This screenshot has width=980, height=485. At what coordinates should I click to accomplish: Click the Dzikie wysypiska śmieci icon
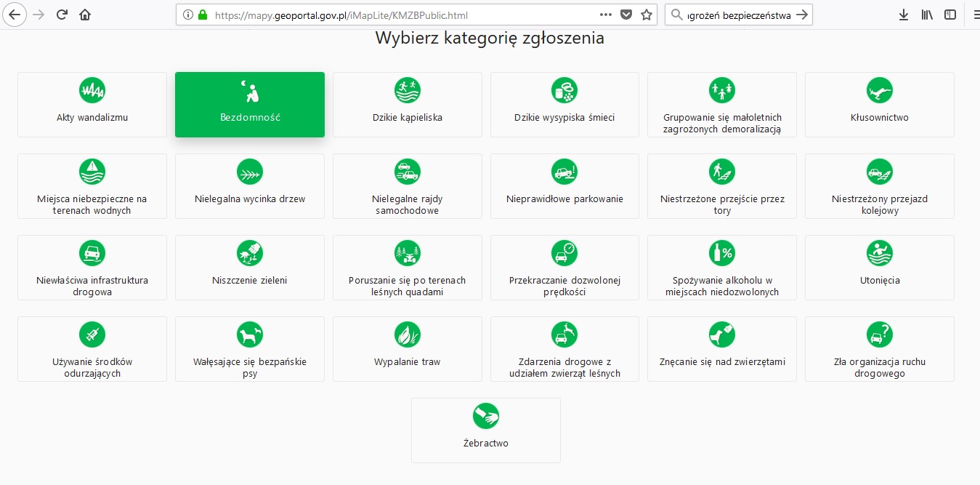(x=564, y=90)
